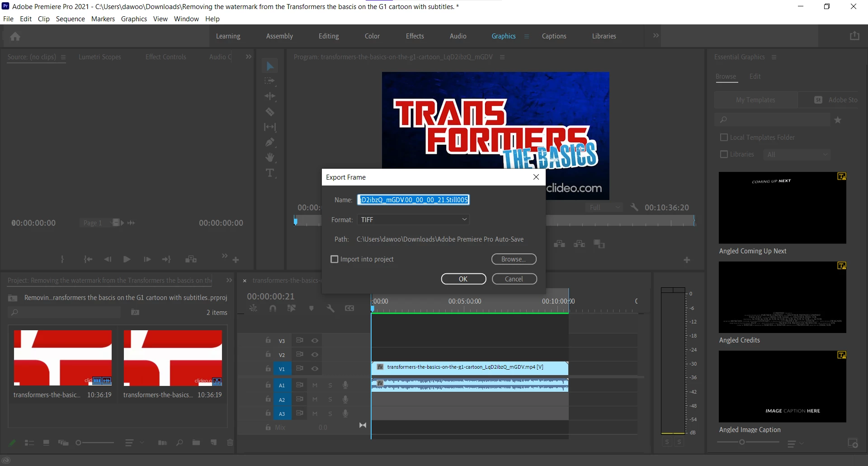
Task: Open Quick Export share icon
Action: click(854, 36)
